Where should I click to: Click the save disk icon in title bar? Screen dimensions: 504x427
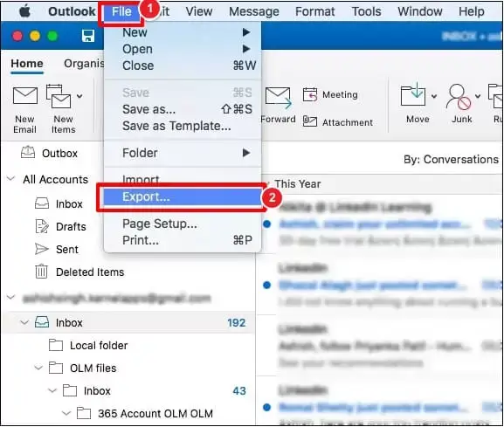pos(87,36)
